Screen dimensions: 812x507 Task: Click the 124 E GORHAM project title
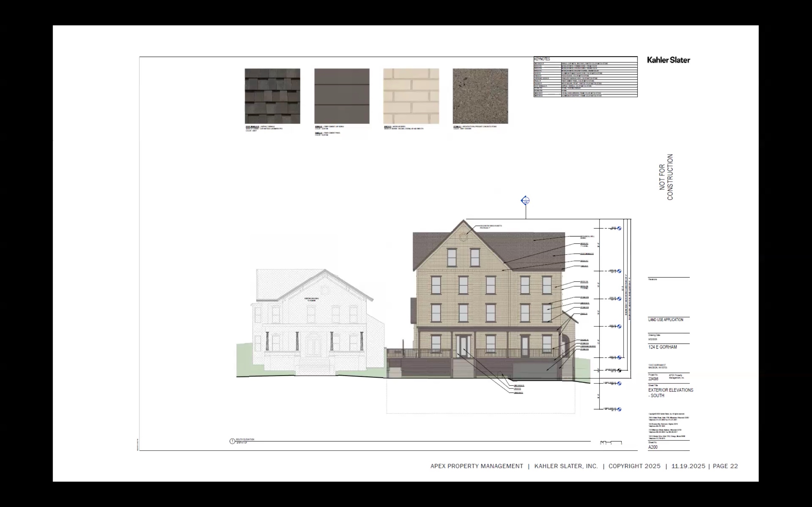662,347
